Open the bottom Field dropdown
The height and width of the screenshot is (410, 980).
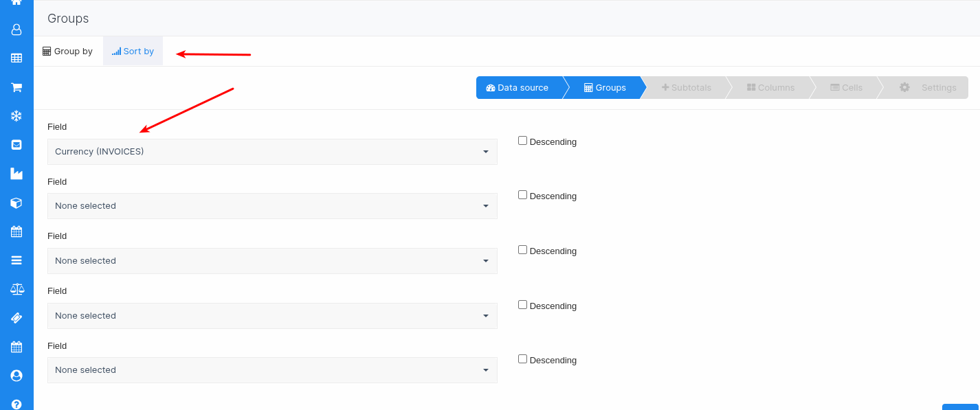coord(272,370)
